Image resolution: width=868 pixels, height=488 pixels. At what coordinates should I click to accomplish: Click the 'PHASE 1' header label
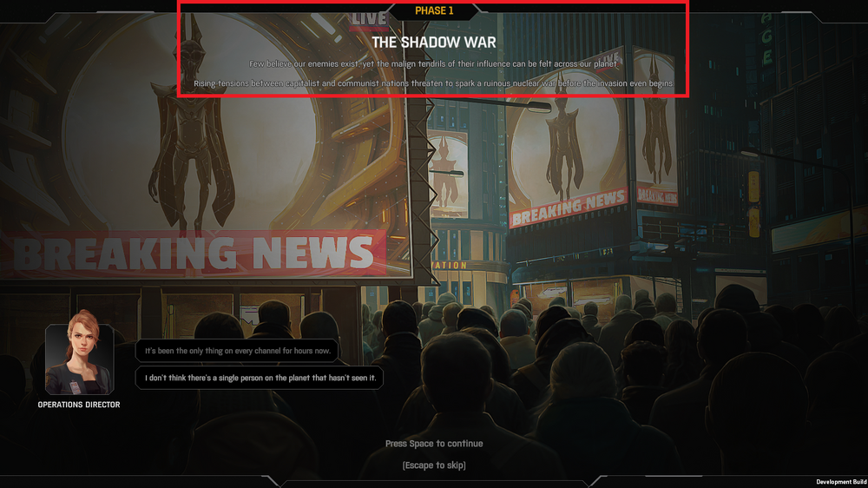pos(434,10)
